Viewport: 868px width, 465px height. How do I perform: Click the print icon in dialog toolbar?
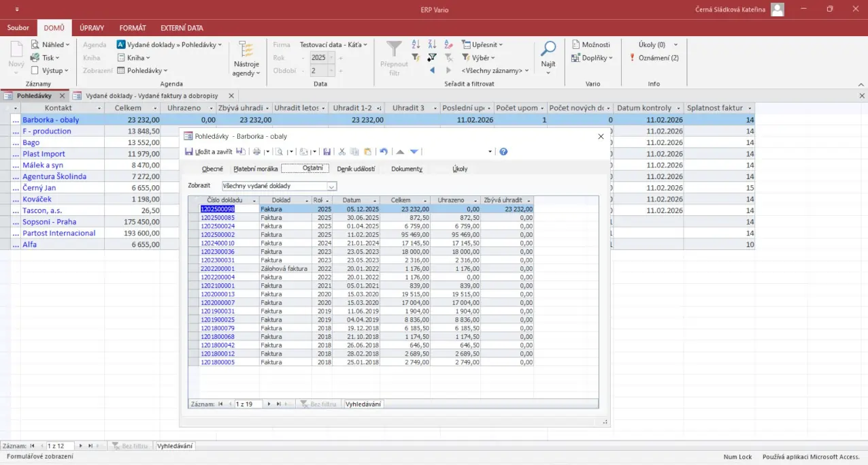[257, 152]
